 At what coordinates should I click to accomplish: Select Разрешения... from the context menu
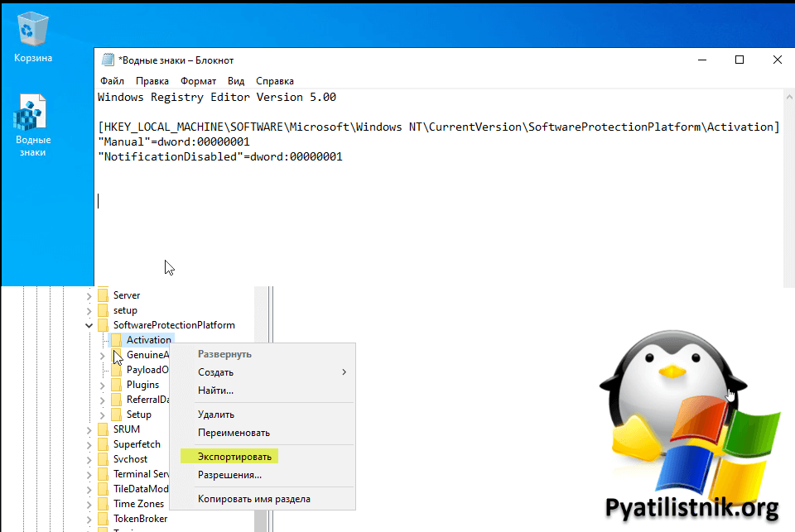coord(229,475)
